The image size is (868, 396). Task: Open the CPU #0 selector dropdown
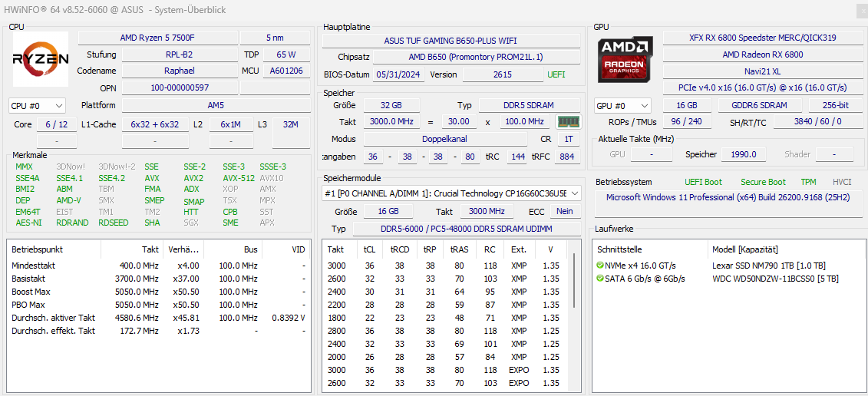pyautogui.click(x=37, y=105)
